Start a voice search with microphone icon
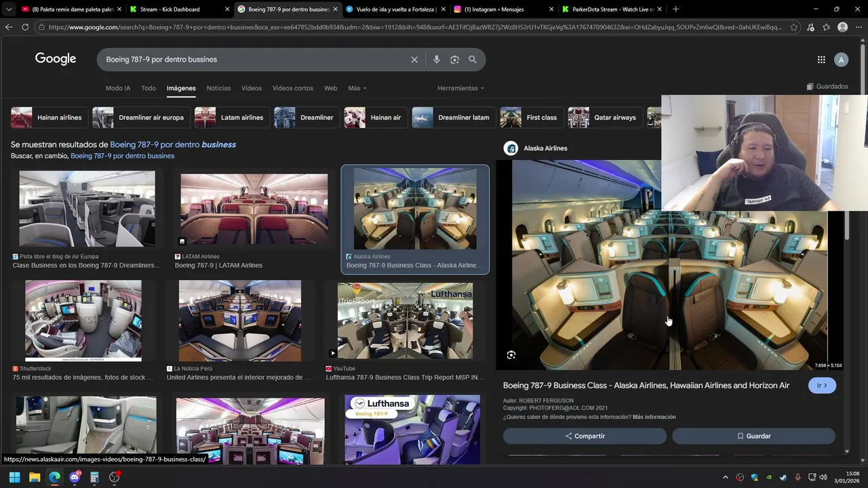868x488 pixels. [437, 60]
